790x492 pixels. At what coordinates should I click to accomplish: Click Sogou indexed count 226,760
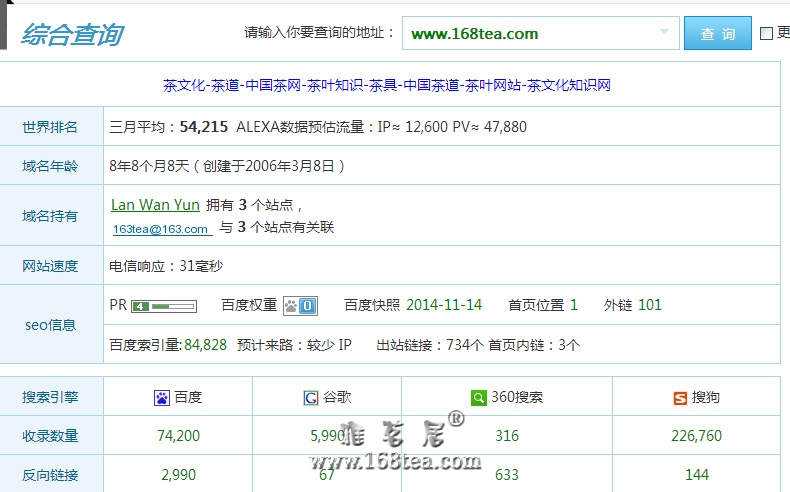tap(696, 436)
